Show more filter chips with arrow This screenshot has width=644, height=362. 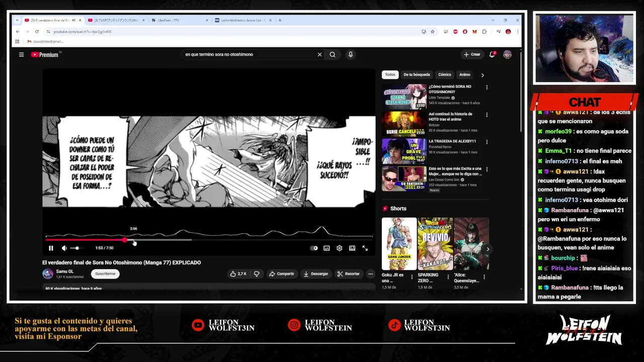tap(482, 75)
